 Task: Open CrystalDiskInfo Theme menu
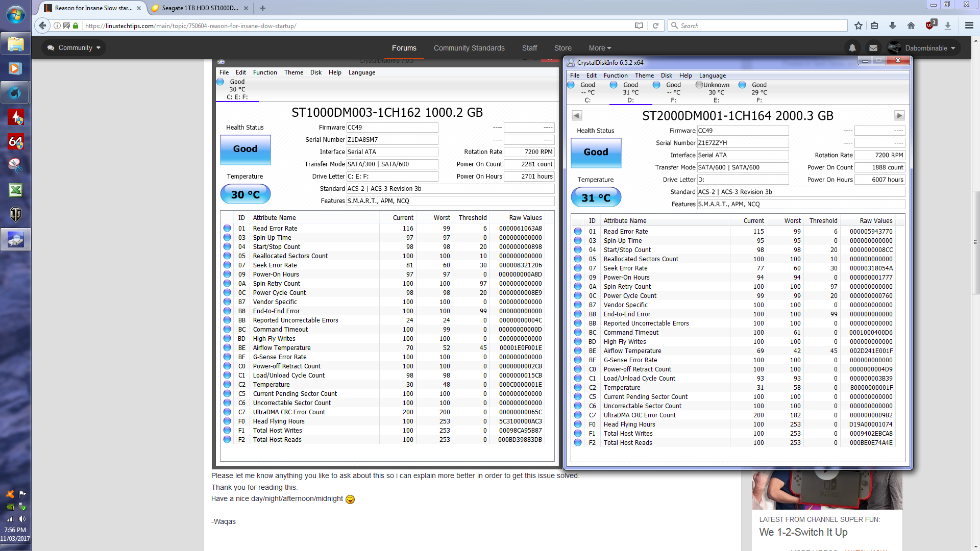tap(644, 76)
